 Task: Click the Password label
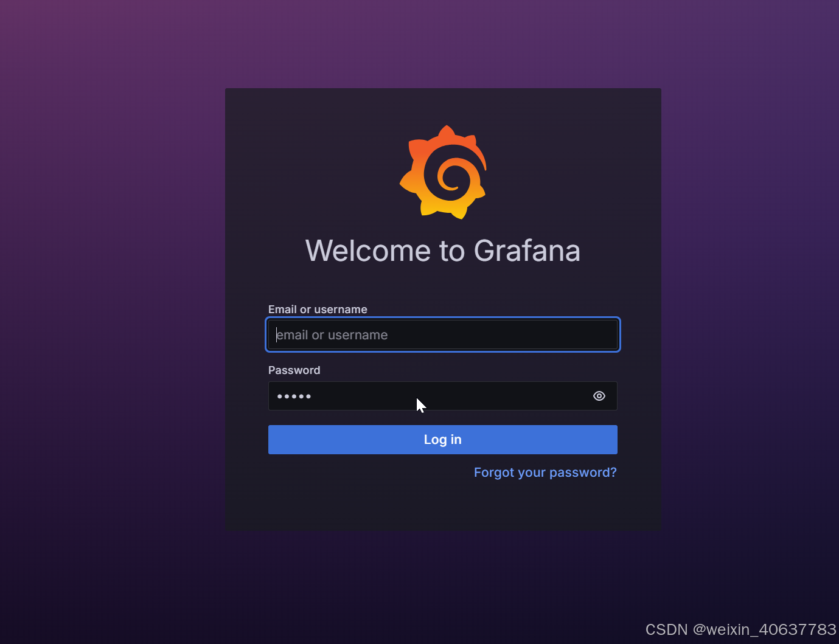pyautogui.click(x=294, y=370)
